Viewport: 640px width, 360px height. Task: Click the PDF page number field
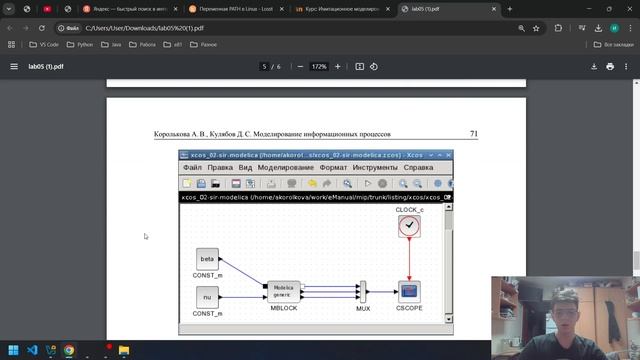click(264, 67)
